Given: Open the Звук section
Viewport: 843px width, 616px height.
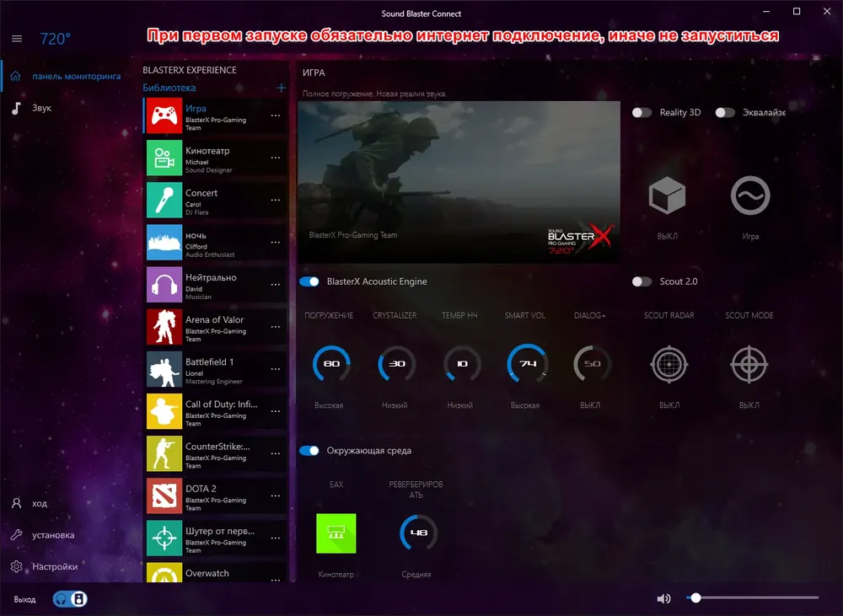Looking at the screenshot, I should (42, 108).
